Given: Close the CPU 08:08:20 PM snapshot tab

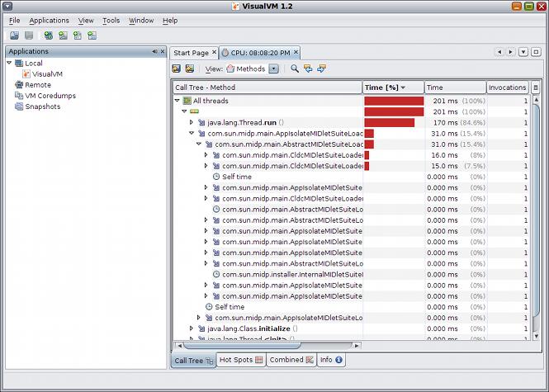Looking at the screenshot, I should pos(296,53).
